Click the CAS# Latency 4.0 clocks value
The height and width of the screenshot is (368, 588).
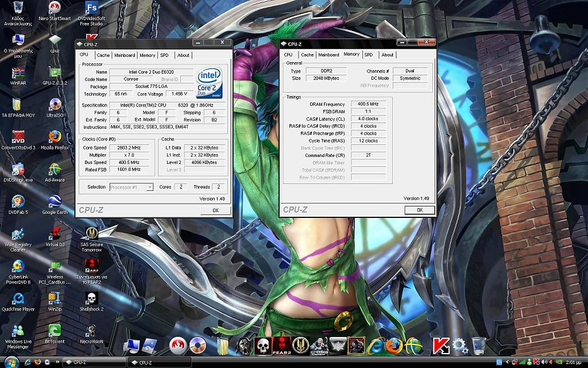click(x=368, y=118)
